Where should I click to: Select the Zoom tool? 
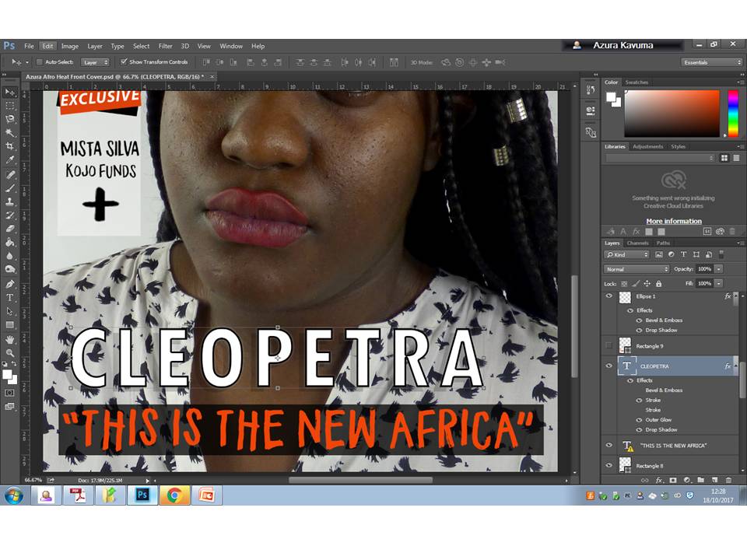9,353
